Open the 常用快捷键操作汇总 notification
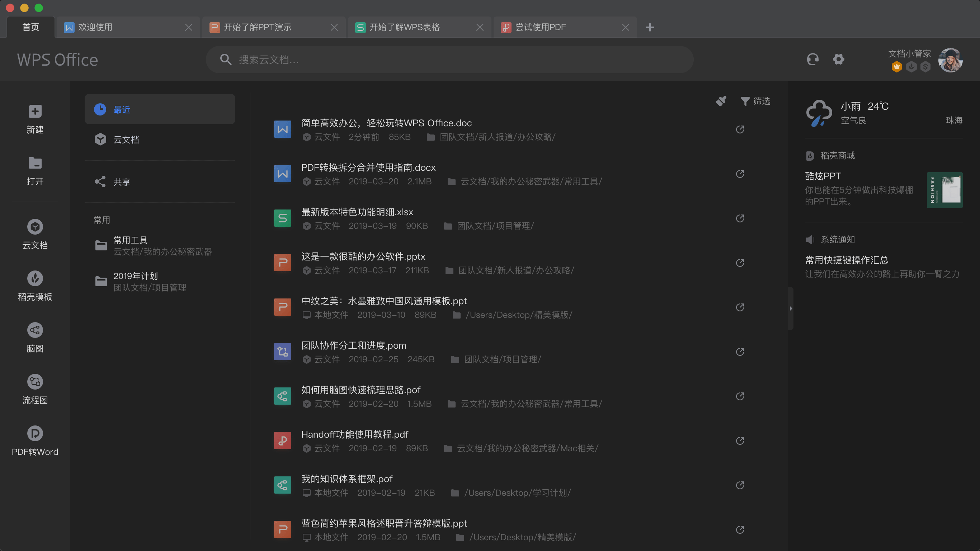The width and height of the screenshot is (980, 551). (x=847, y=260)
